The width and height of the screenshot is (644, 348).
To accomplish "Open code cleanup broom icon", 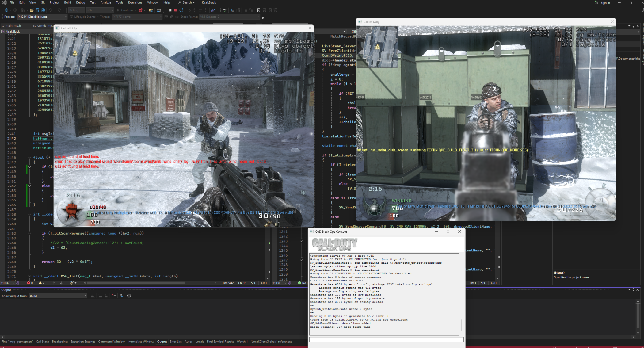I will (x=73, y=283).
